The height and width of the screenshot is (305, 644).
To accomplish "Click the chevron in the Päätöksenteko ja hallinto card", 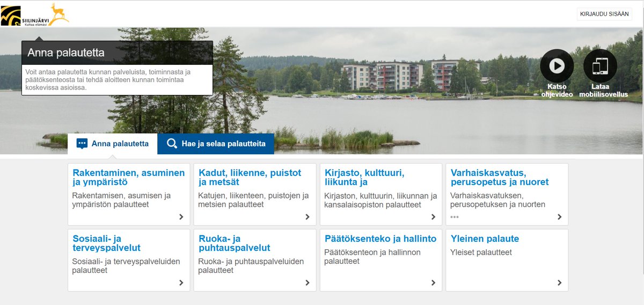I will [434, 283].
